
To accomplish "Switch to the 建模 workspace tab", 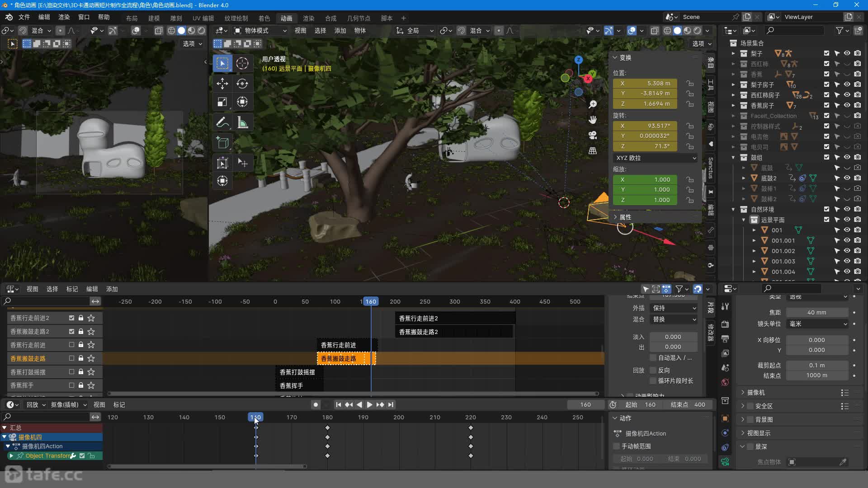I will coord(154,18).
